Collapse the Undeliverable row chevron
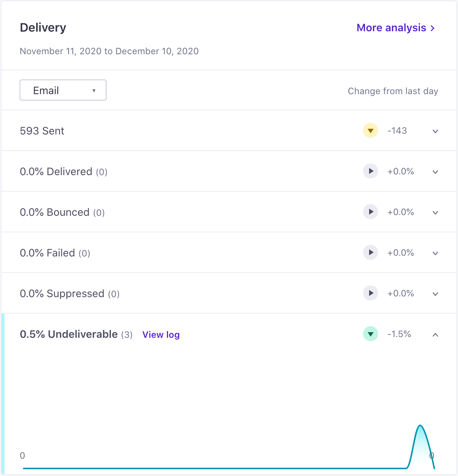The image size is (458, 476). click(435, 334)
